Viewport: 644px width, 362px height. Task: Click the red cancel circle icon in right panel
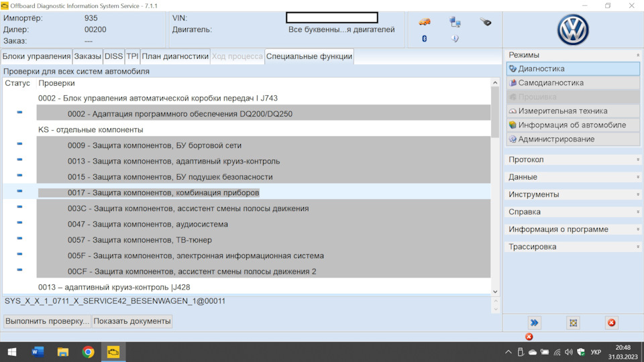pyautogui.click(x=612, y=323)
